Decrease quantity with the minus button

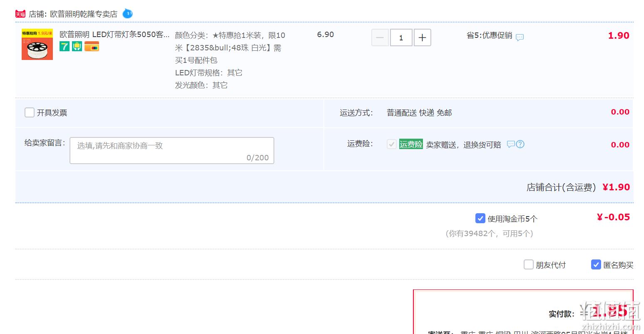380,37
